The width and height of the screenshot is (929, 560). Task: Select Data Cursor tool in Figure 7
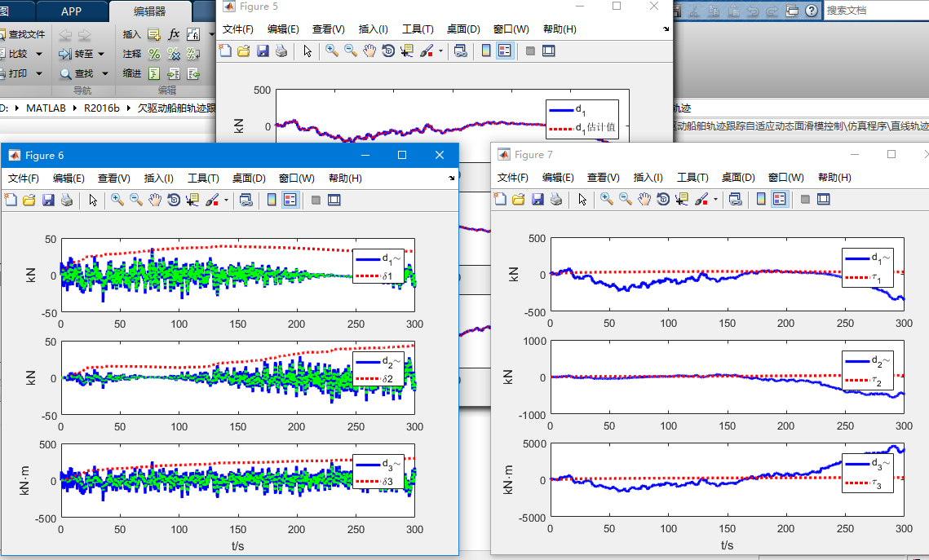pyautogui.click(x=681, y=200)
